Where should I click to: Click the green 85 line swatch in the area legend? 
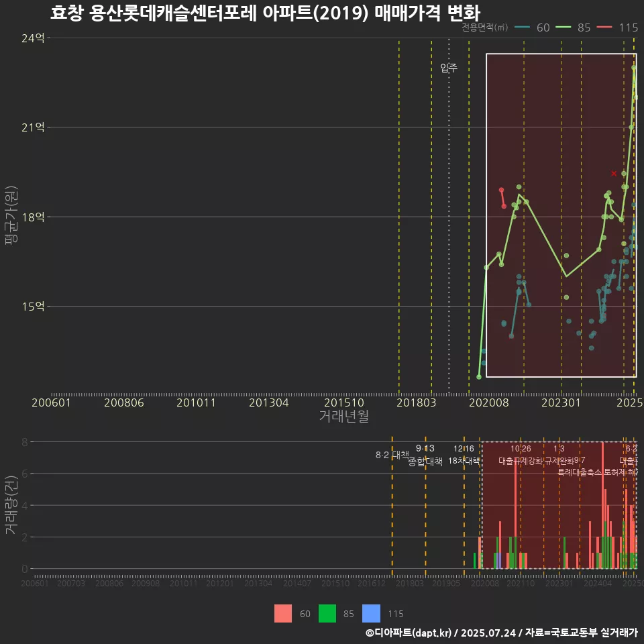(x=563, y=28)
